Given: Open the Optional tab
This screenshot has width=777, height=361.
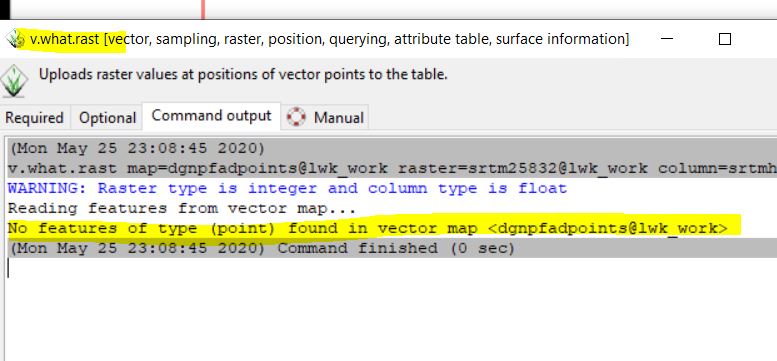Looking at the screenshot, I should point(107,118).
